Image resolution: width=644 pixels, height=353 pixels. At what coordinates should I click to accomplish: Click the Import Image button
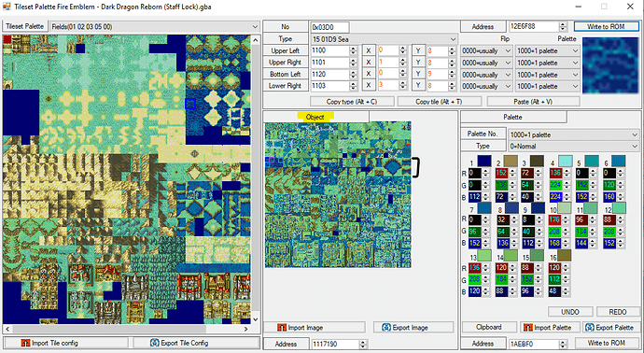click(314, 328)
